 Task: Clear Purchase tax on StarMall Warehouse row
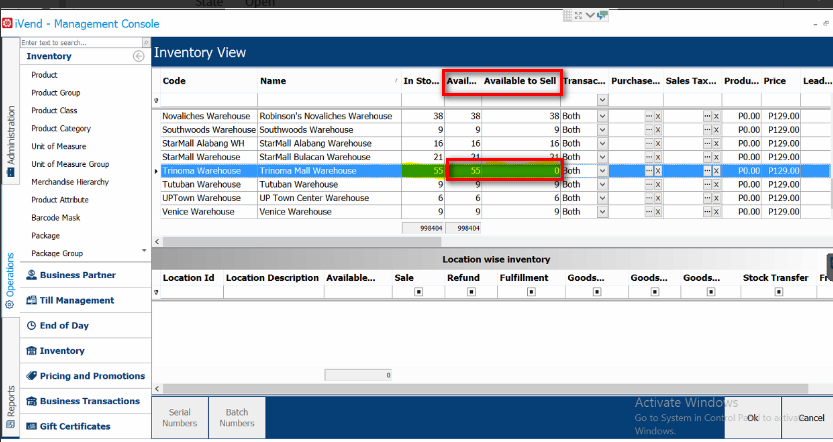[658, 157]
